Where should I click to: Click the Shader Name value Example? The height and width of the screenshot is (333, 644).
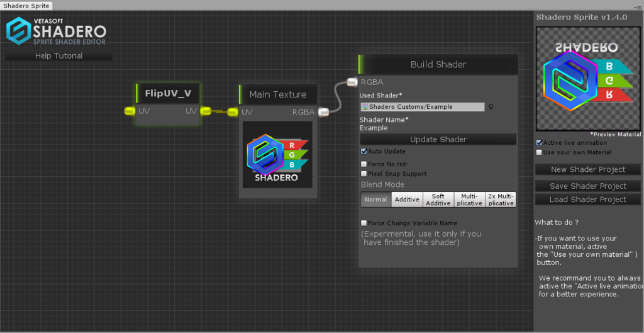pos(374,128)
